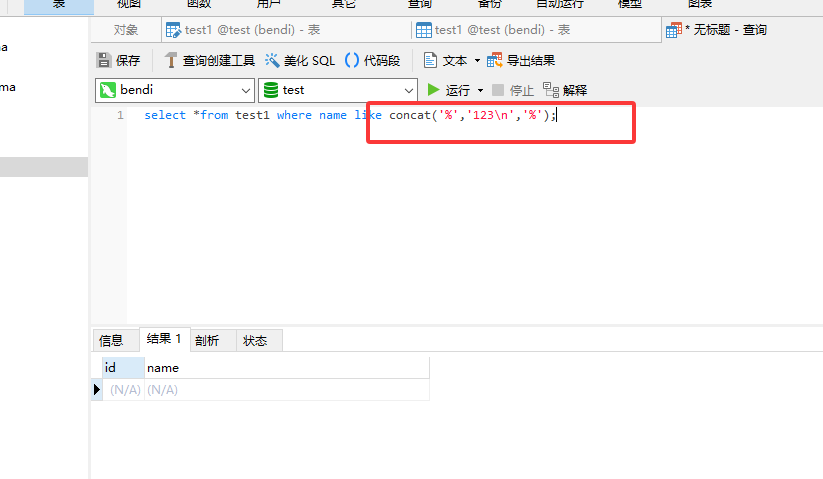The width and height of the screenshot is (823, 479).
Task: Click the id column header
Action: 123,368
